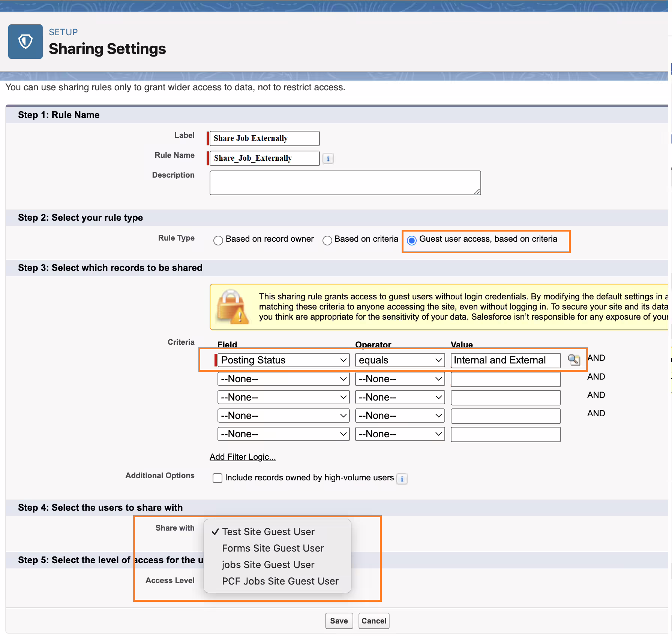Open the value lookup magnifier icon
Viewport: 672px width, 640px height.
point(574,360)
